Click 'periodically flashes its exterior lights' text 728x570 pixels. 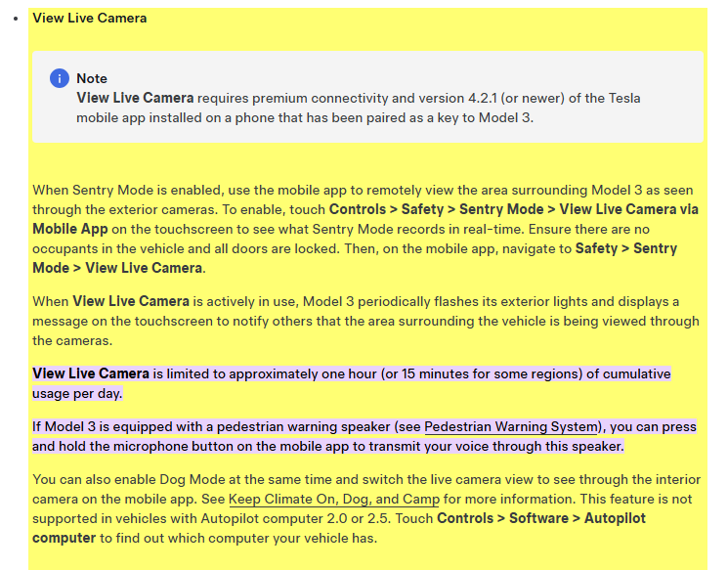click(x=472, y=301)
